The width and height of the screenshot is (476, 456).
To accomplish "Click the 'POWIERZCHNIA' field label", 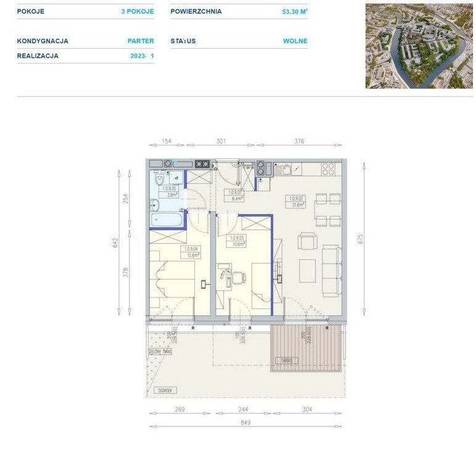I will pos(196,11).
